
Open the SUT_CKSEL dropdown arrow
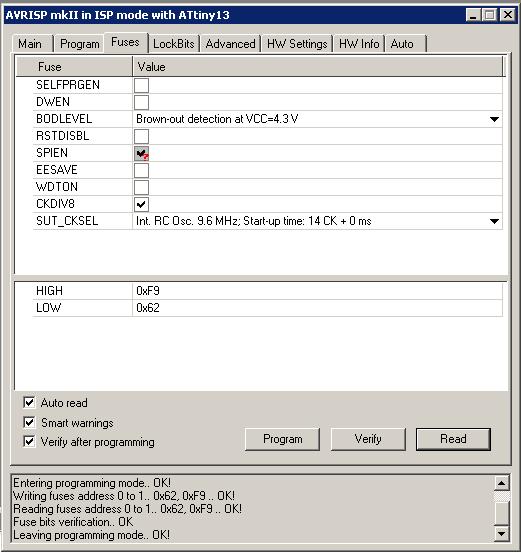494,221
